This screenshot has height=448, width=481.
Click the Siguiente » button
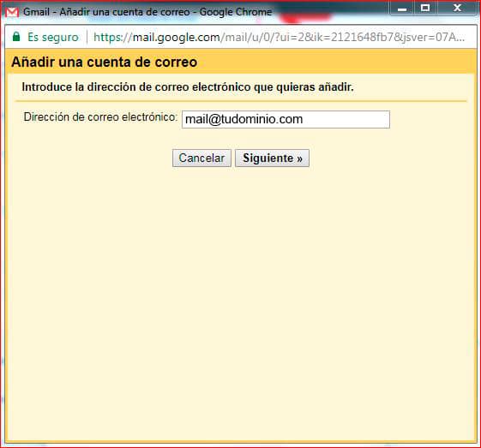(x=272, y=158)
